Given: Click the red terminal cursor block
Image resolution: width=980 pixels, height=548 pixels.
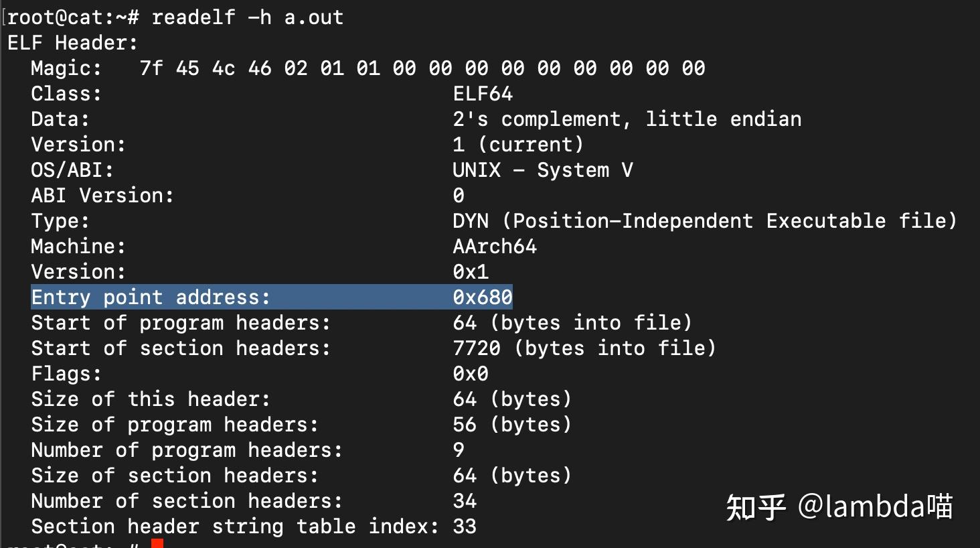Looking at the screenshot, I should (x=157, y=543).
